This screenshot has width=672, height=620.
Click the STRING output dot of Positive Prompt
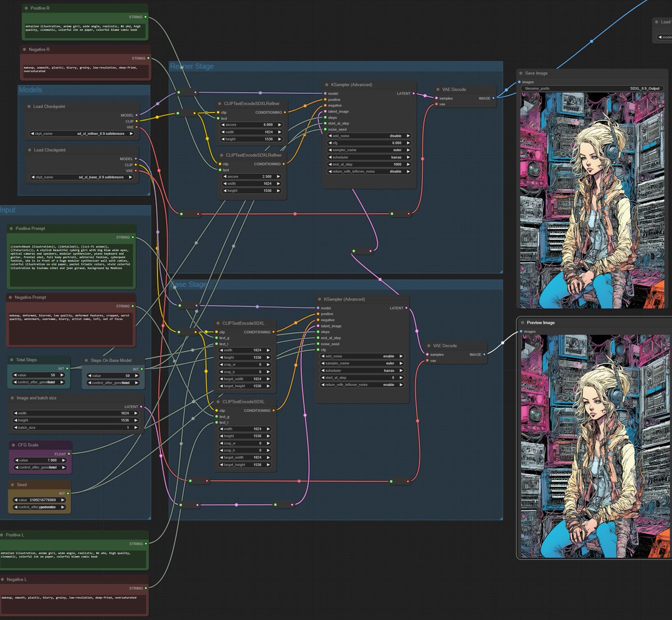point(132,237)
